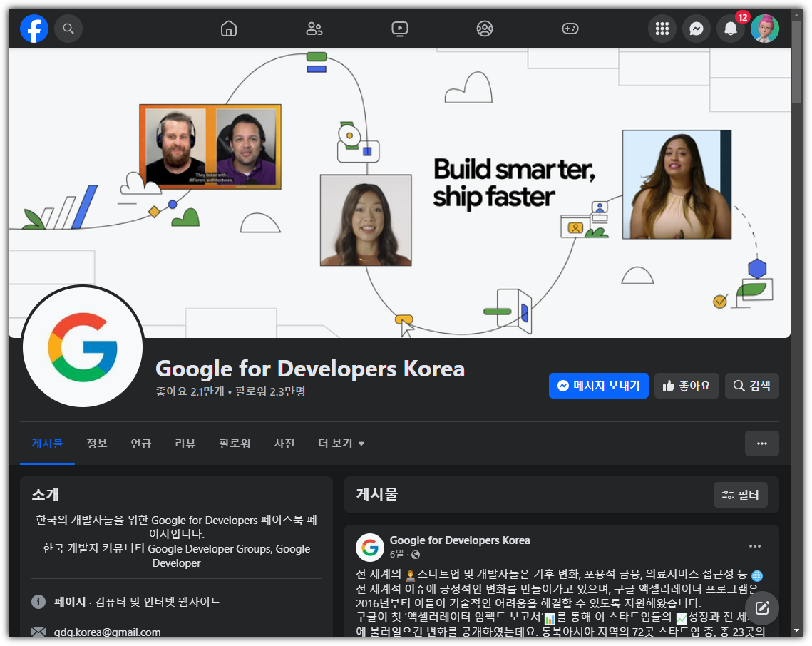Image resolution: width=812 pixels, height=646 pixels.
Task: Open the Watch video icon
Action: tap(399, 29)
